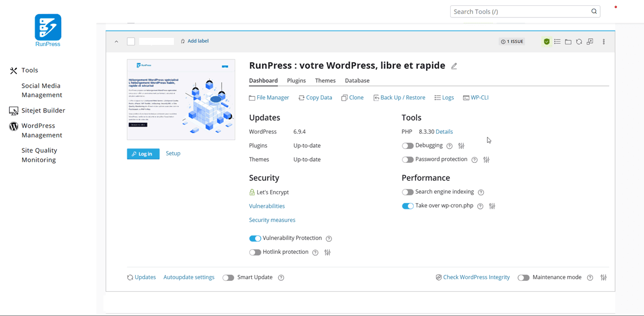The width and height of the screenshot is (644, 316).
Task: View PHP Details link
Action: 444,131
